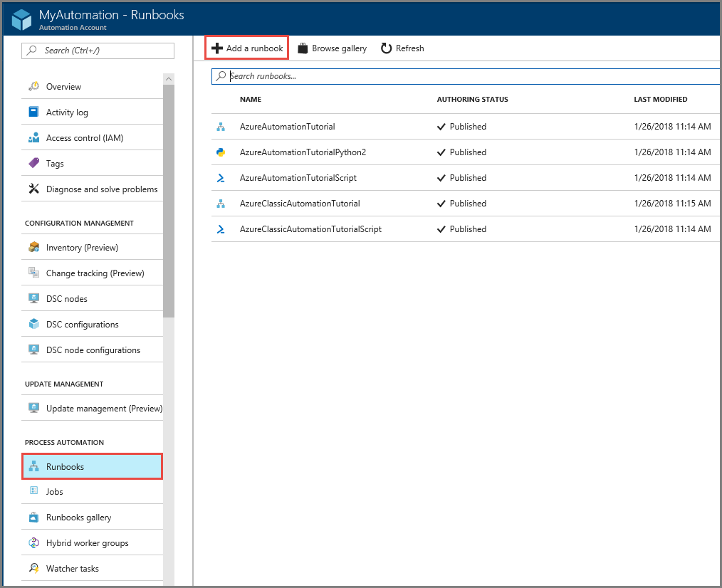722x588 pixels.
Task: Sort runbooks by the NAME column
Action: coord(250,99)
